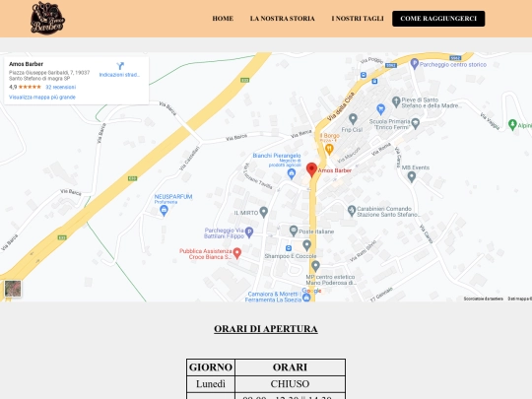532x399 pixels.
Task: Click Camaiora & Moretti Ferramenta marker
Action: (306, 298)
